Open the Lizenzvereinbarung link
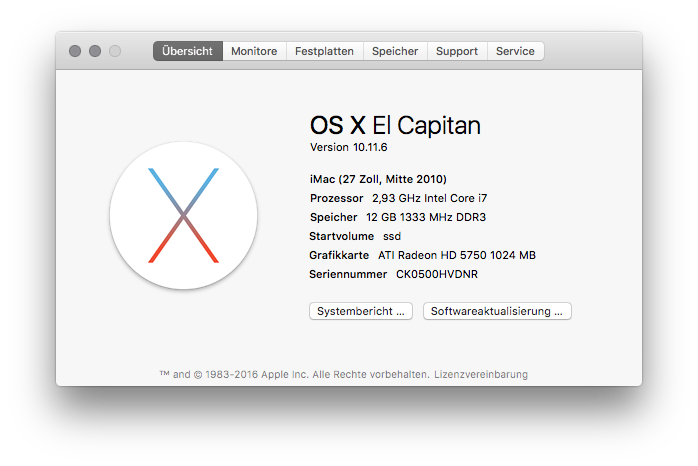This screenshot has width=698, height=466. 480,374
